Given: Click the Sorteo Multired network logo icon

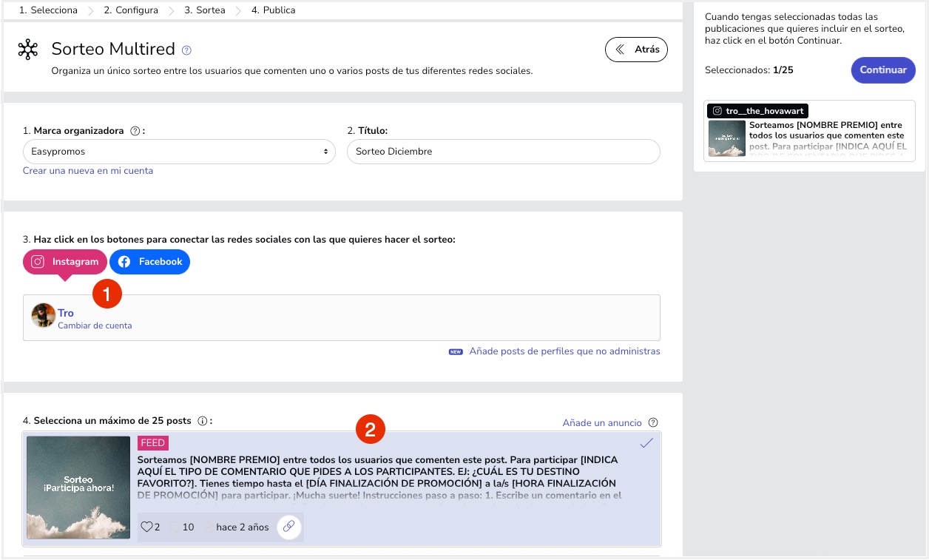Looking at the screenshot, I should 28,50.
